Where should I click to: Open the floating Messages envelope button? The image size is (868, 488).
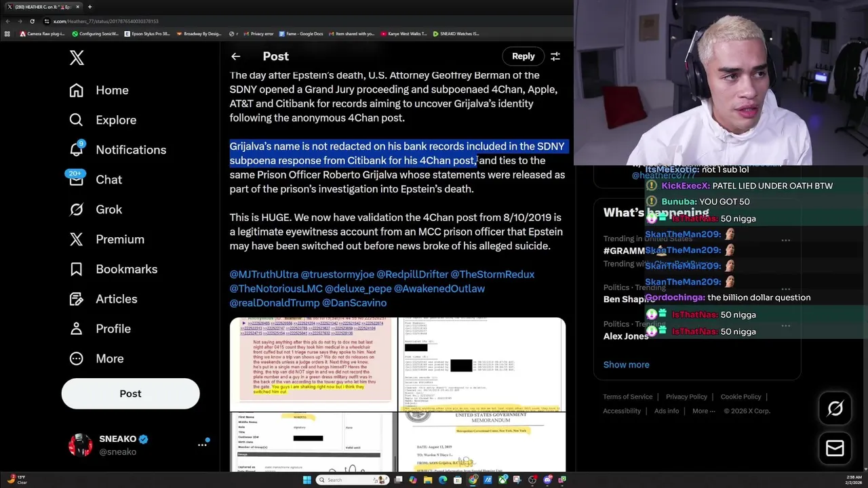835,448
